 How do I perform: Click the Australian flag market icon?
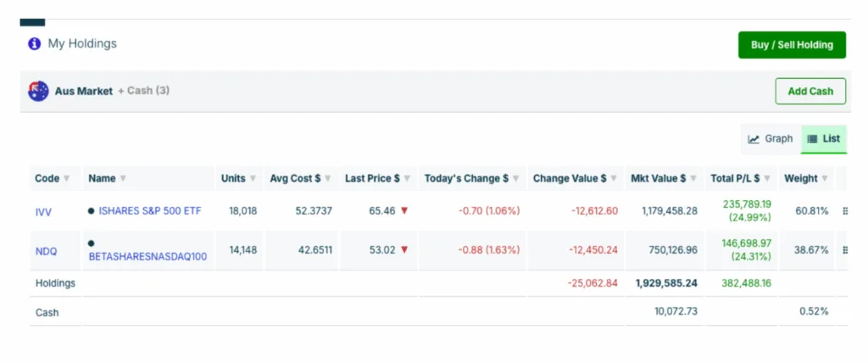coord(38,91)
